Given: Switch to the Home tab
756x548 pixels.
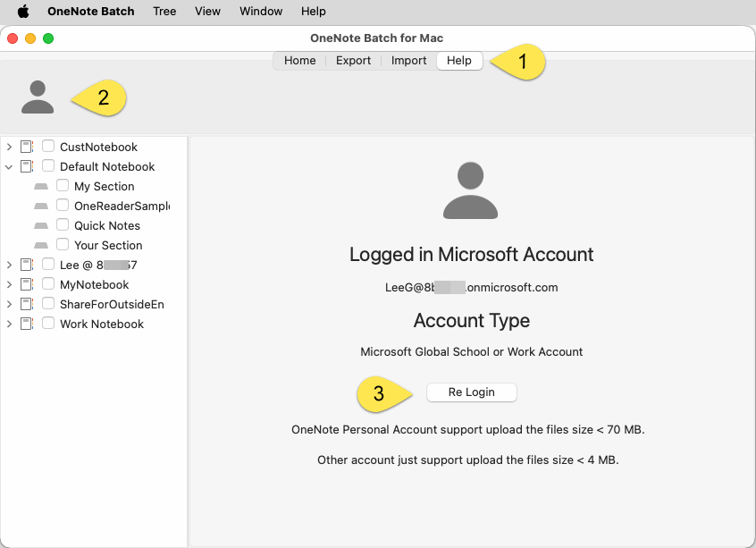Looking at the screenshot, I should tap(299, 60).
